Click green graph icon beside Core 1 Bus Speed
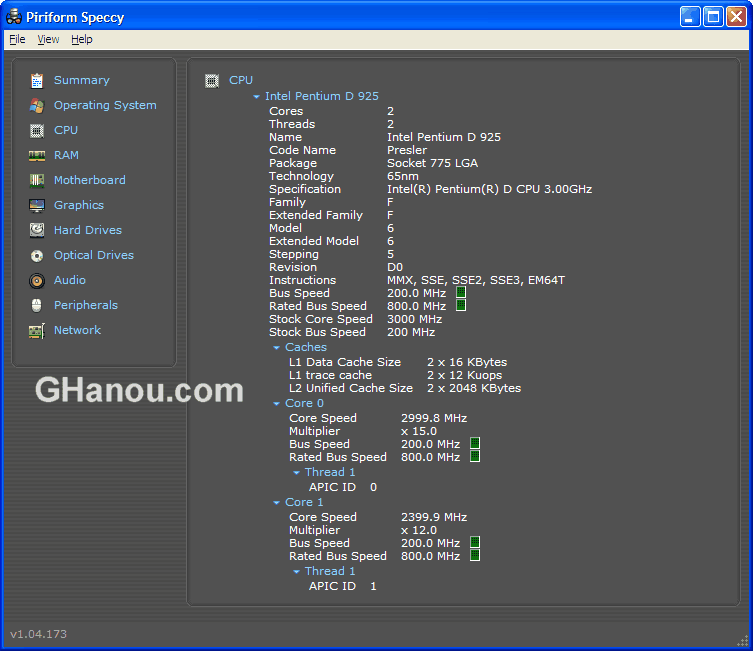This screenshot has height=651, width=753. point(475,542)
